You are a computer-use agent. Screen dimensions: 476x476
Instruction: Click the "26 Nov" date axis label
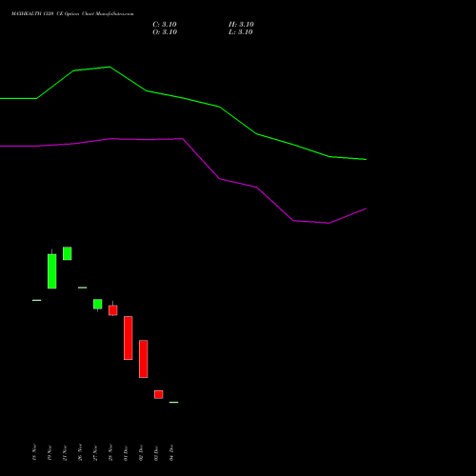click(x=80, y=453)
